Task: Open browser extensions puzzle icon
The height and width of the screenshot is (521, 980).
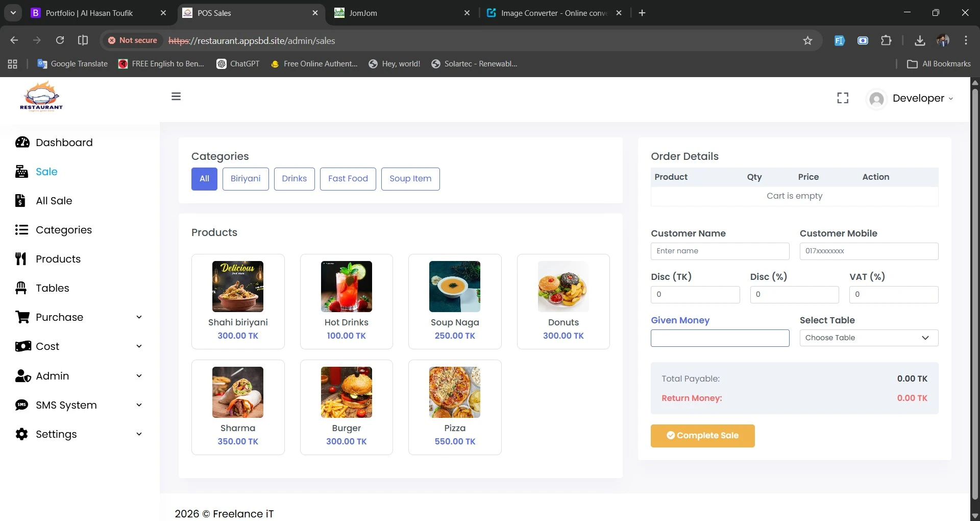Action: (886, 40)
